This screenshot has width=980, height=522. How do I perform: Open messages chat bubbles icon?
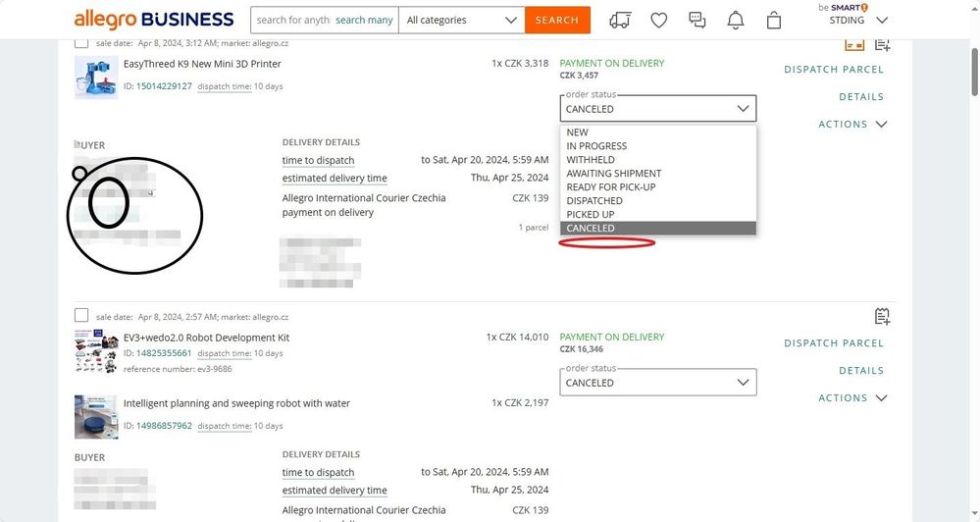[x=696, y=20]
